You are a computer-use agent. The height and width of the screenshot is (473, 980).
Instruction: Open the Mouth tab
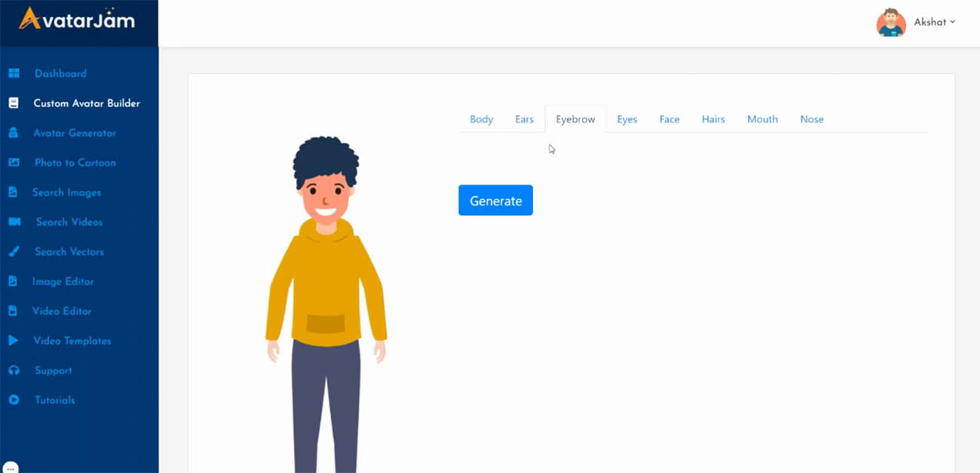tap(762, 119)
